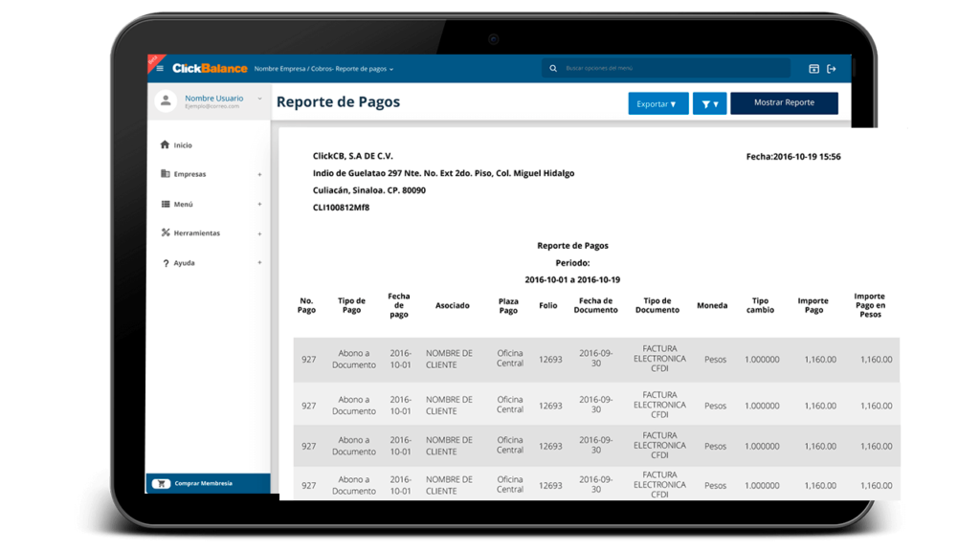Image resolution: width=980 pixels, height=551 pixels.
Task: Click the Folio column header
Action: pos(547,305)
